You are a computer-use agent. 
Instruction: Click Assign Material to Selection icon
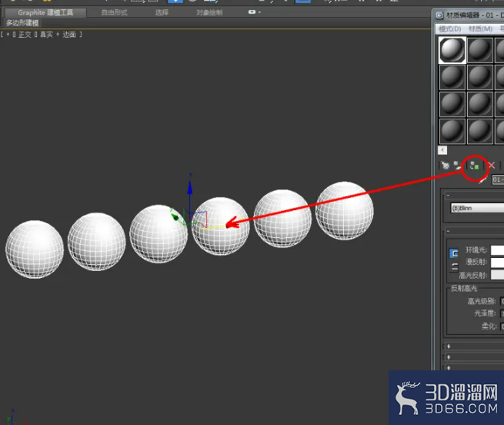pos(475,166)
